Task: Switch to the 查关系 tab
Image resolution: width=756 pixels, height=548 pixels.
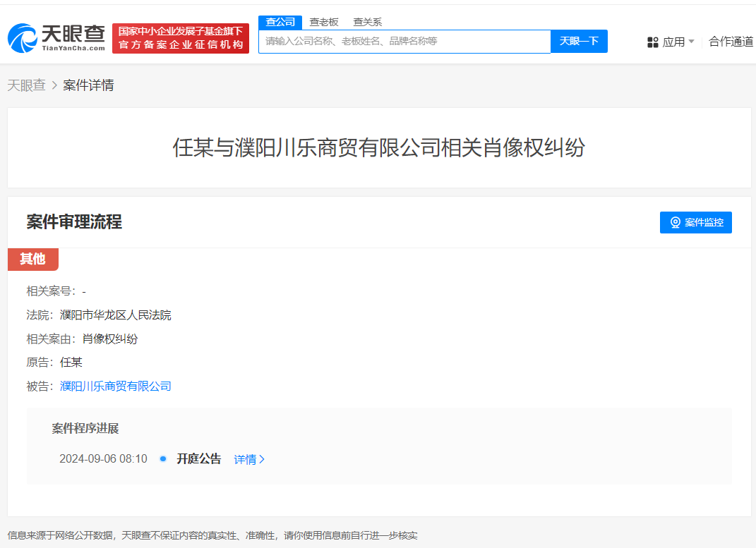Action: click(369, 22)
